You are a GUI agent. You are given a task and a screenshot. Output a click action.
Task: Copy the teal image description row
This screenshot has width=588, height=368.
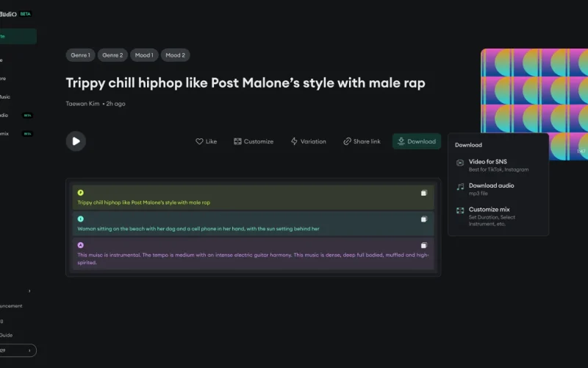click(x=424, y=219)
